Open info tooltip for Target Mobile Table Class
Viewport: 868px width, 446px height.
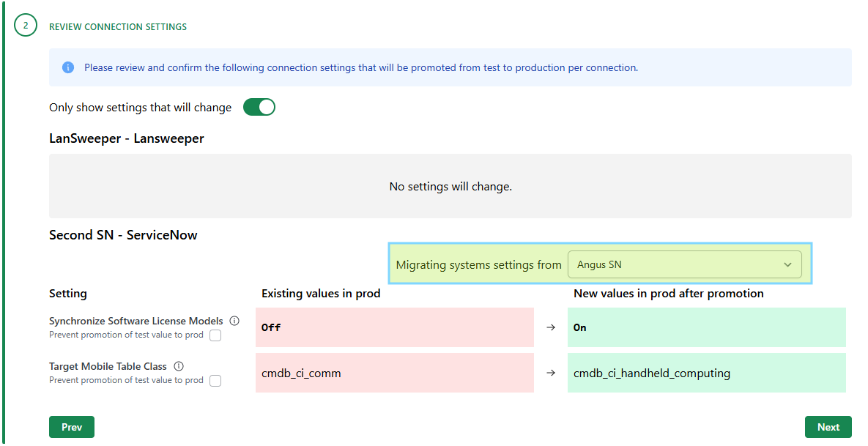coord(179,366)
